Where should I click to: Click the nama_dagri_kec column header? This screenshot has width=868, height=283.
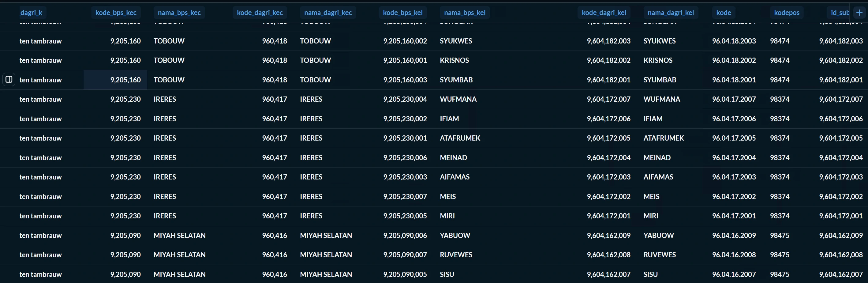[x=328, y=13]
